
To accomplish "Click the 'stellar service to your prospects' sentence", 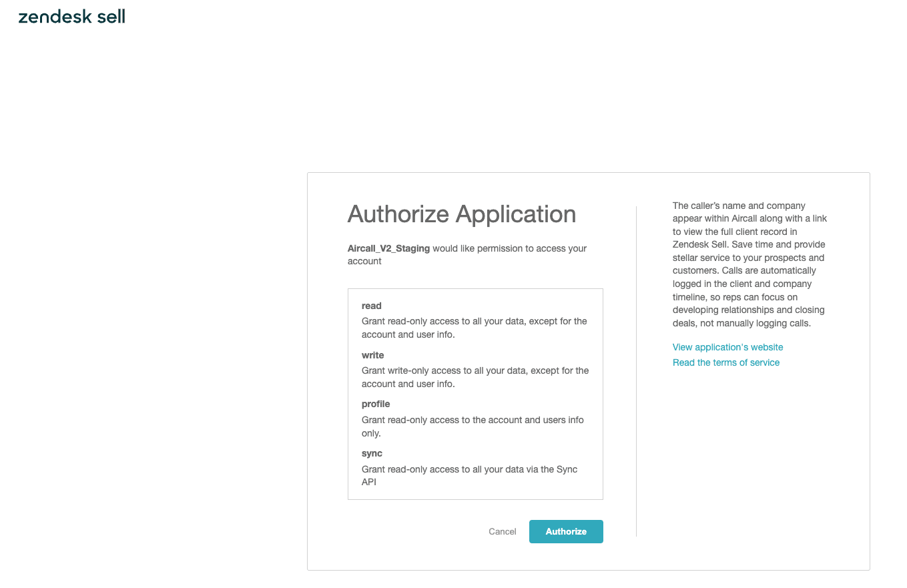I will tap(748, 258).
